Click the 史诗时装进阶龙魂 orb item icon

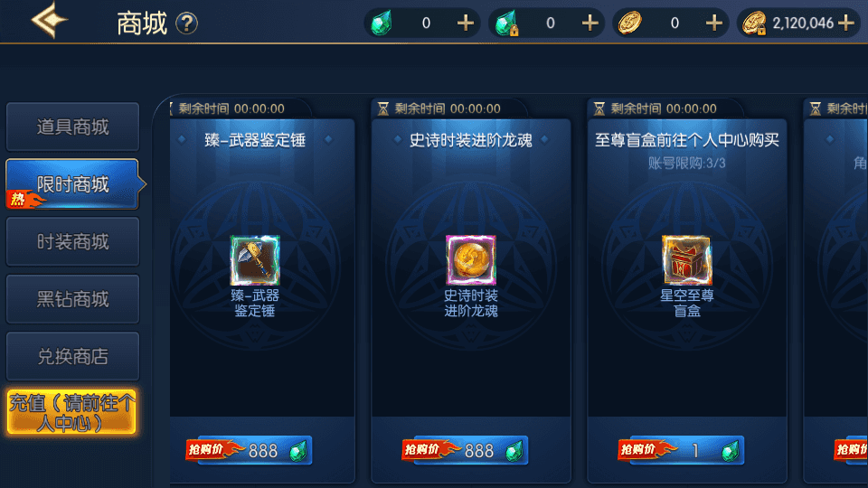(471, 260)
